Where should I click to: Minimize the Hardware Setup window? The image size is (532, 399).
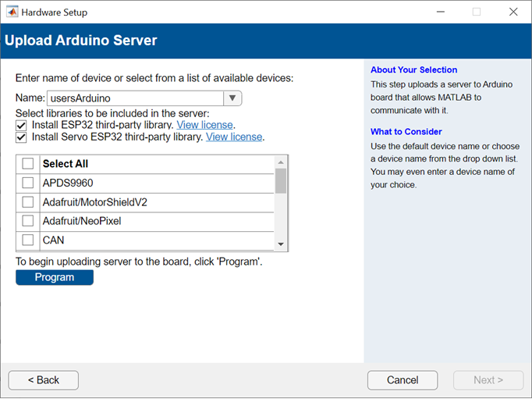click(x=440, y=12)
